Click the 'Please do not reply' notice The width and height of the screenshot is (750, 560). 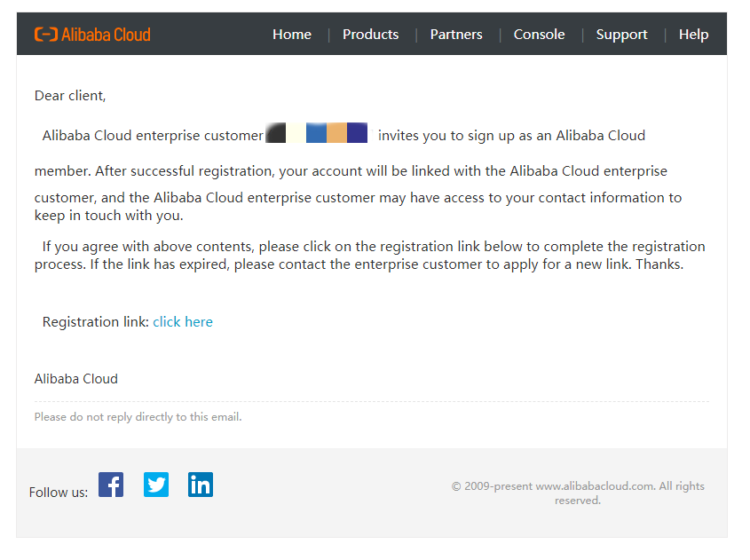click(x=138, y=417)
